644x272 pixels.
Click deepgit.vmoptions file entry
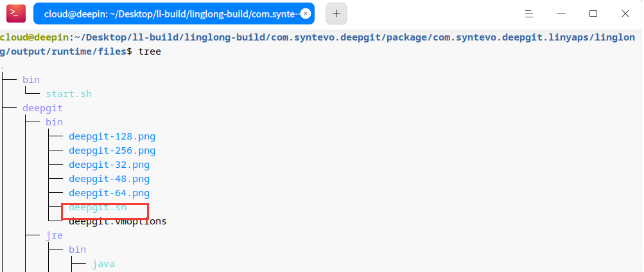pyautogui.click(x=117, y=221)
